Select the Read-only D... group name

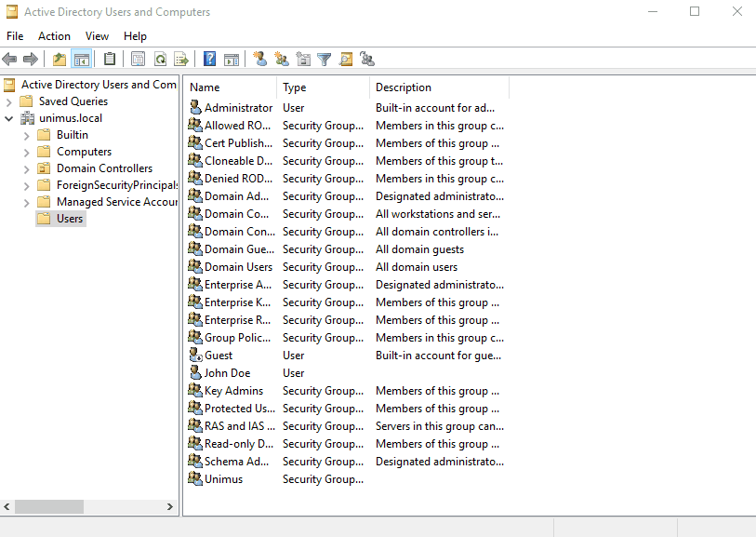(x=239, y=444)
